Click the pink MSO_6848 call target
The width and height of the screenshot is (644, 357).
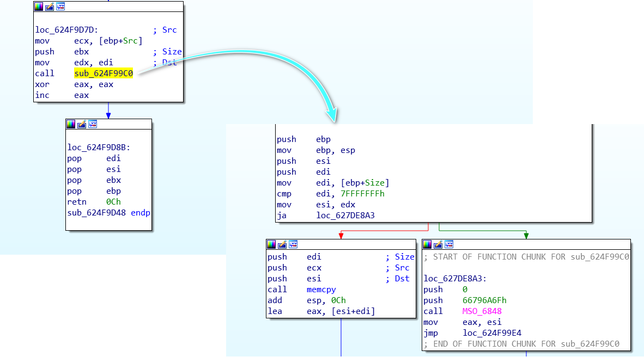pos(482,311)
